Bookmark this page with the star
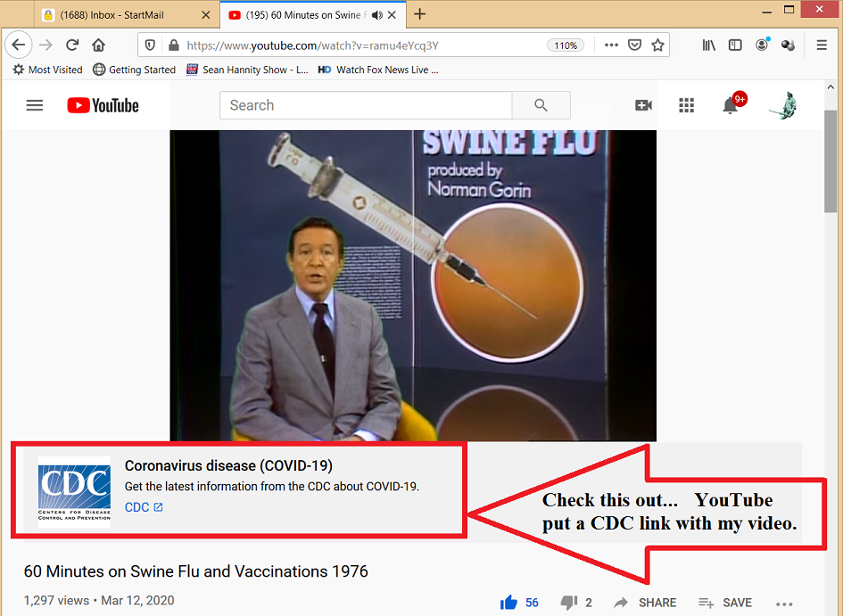 pyautogui.click(x=657, y=45)
